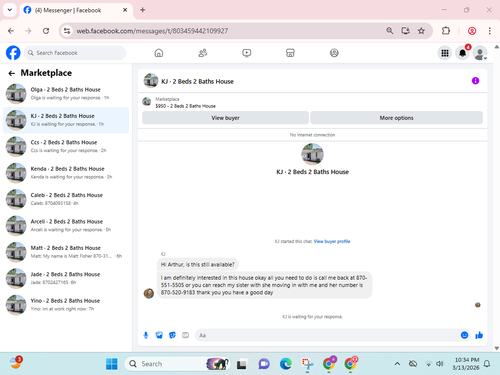
Task: Click KJ's avatar next to the message
Action: click(x=149, y=293)
